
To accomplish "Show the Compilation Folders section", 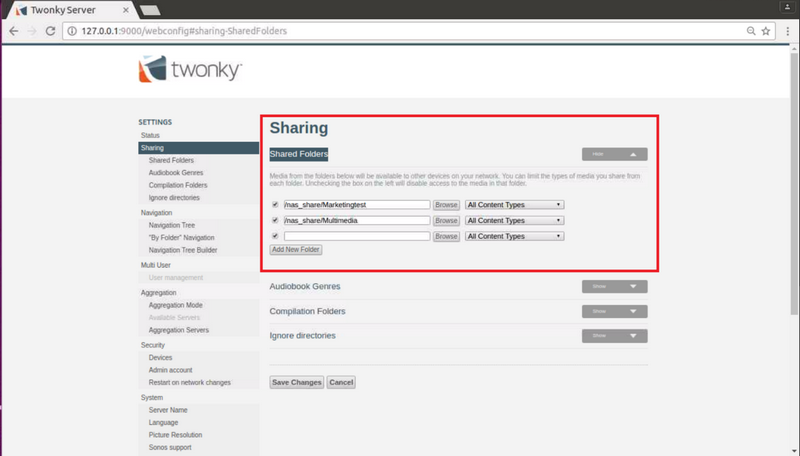I will [x=615, y=311].
